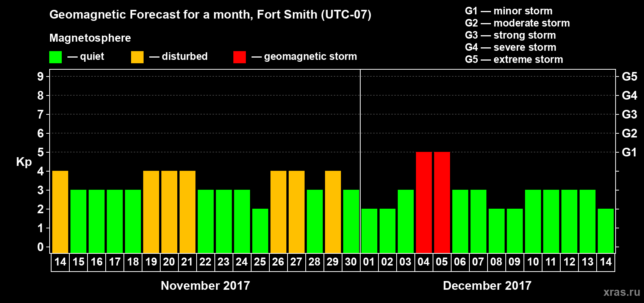The width and height of the screenshot is (644, 303).
Task: Click the 'quiet' legend label
Action: (92, 56)
